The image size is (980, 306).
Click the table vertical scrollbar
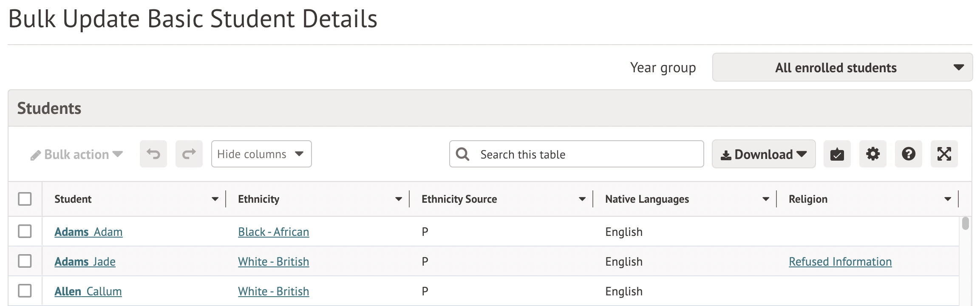[965, 224]
